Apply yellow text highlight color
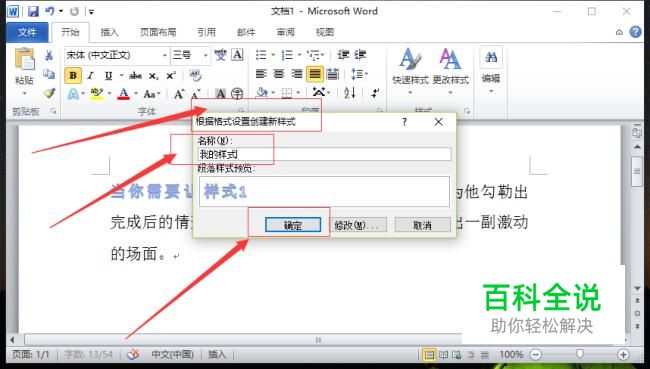650x369 pixels. (97, 94)
